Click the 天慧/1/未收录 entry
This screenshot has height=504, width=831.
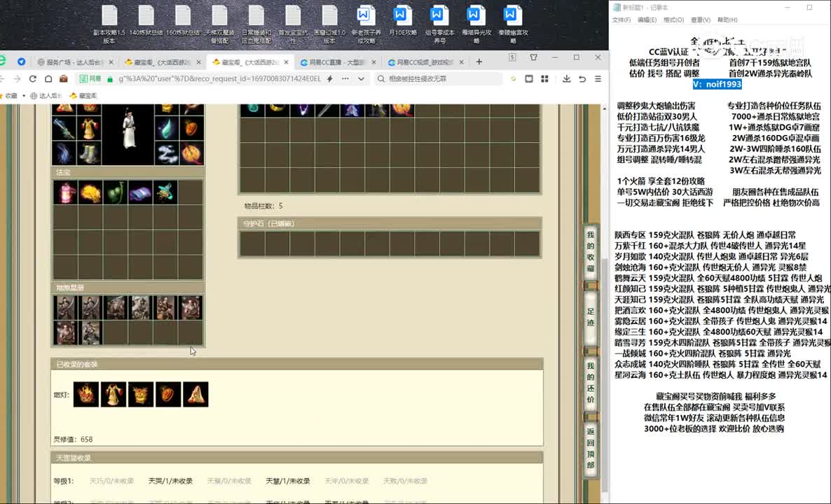coord(288,481)
